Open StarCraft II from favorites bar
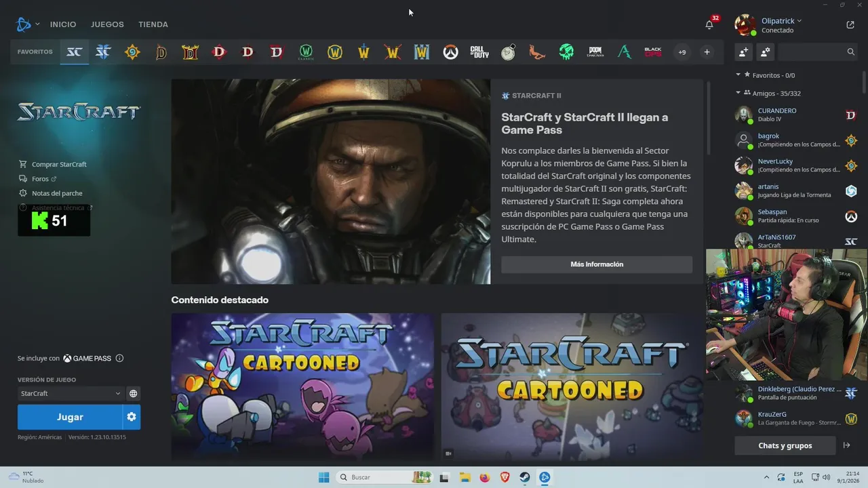Viewport: 868px width, 488px height. [x=103, y=52]
